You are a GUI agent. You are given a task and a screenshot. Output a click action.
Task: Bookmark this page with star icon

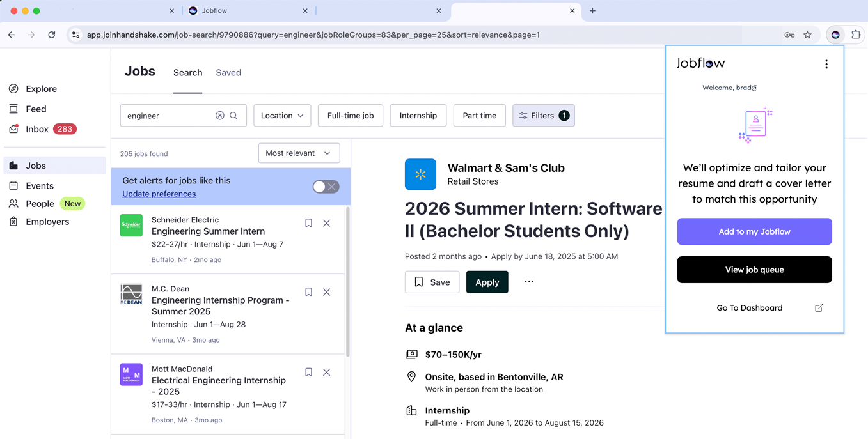coord(808,35)
